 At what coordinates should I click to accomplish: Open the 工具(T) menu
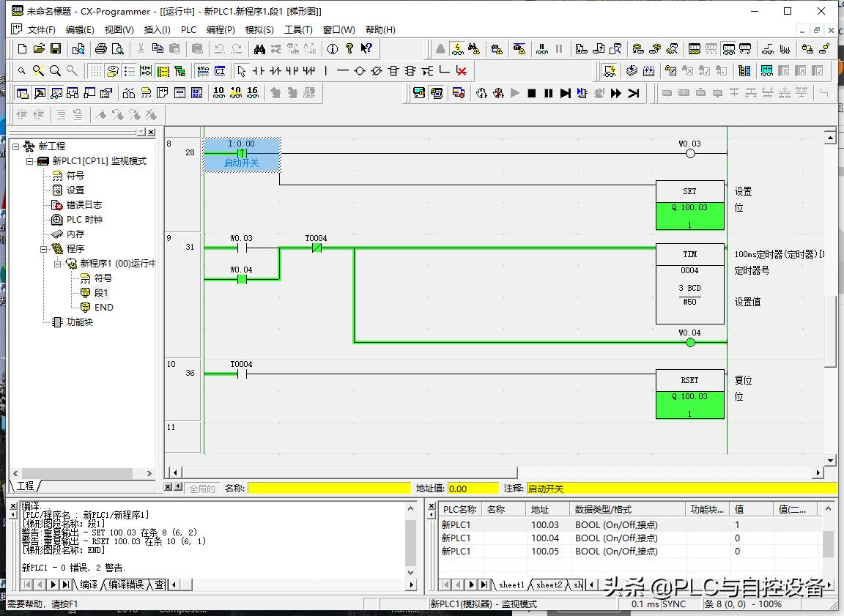298,29
